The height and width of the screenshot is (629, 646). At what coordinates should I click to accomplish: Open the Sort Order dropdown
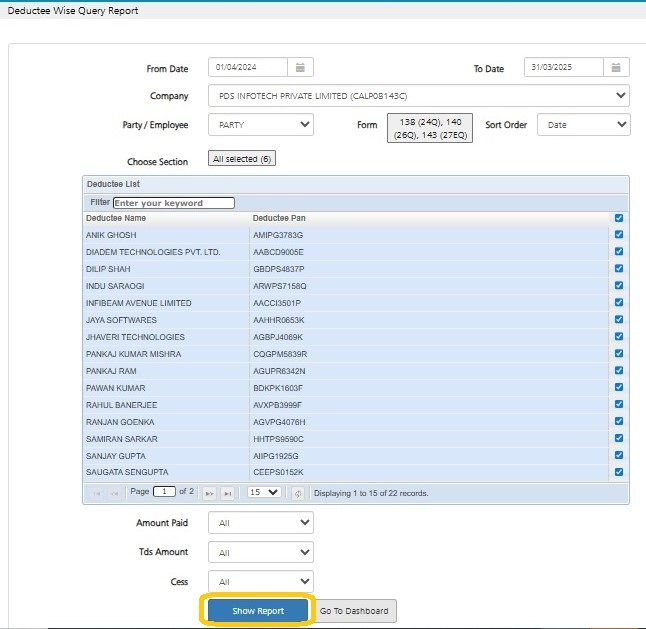click(583, 125)
